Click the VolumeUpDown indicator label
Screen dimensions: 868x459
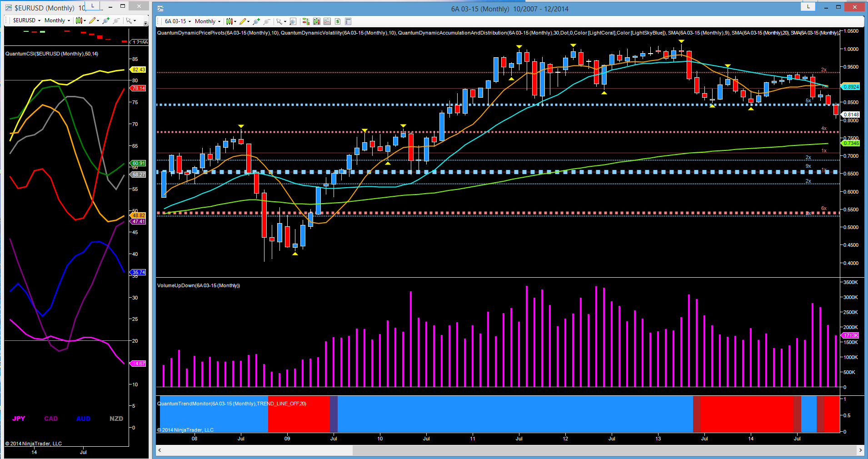point(199,285)
